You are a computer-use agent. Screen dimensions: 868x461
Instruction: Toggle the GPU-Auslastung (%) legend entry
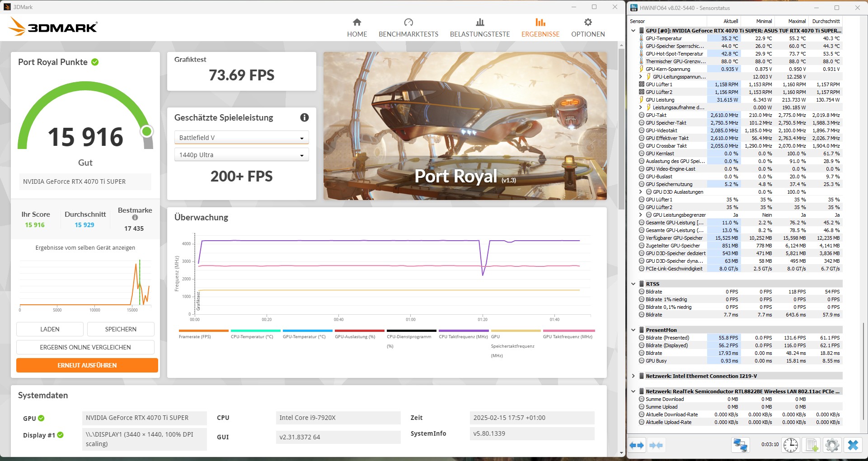360,335
